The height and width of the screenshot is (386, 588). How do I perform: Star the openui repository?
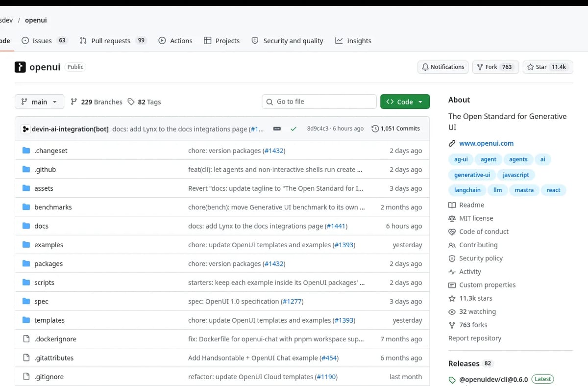(x=547, y=67)
